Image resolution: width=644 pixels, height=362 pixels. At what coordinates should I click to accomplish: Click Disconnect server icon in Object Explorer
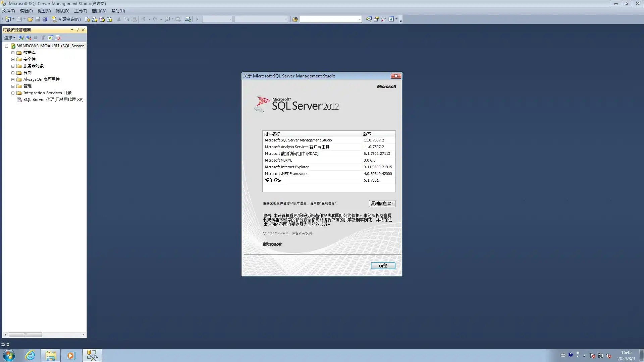[29, 38]
